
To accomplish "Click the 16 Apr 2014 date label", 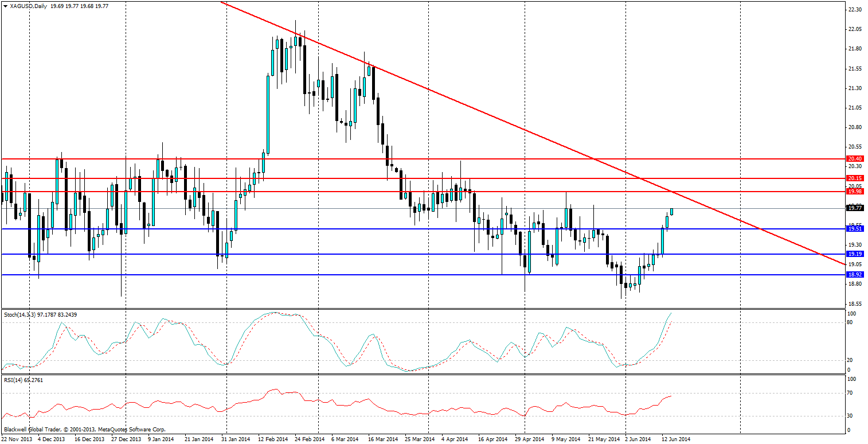I will (x=493, y=439).
